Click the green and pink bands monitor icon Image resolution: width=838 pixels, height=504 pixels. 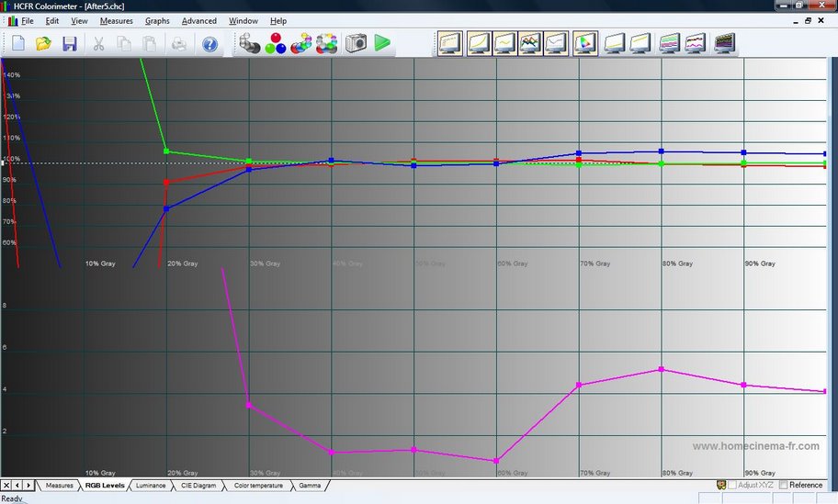[x=669, y=43]
